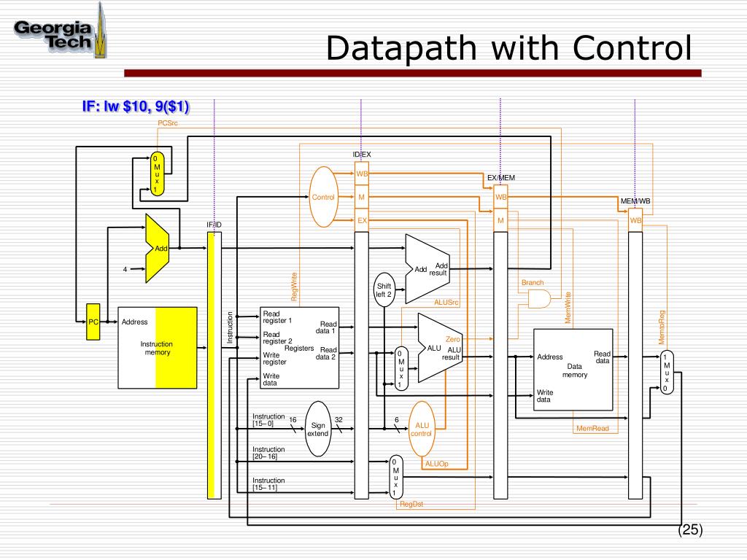Click the RegWrite signal label
747x560 pixels.
294,287
